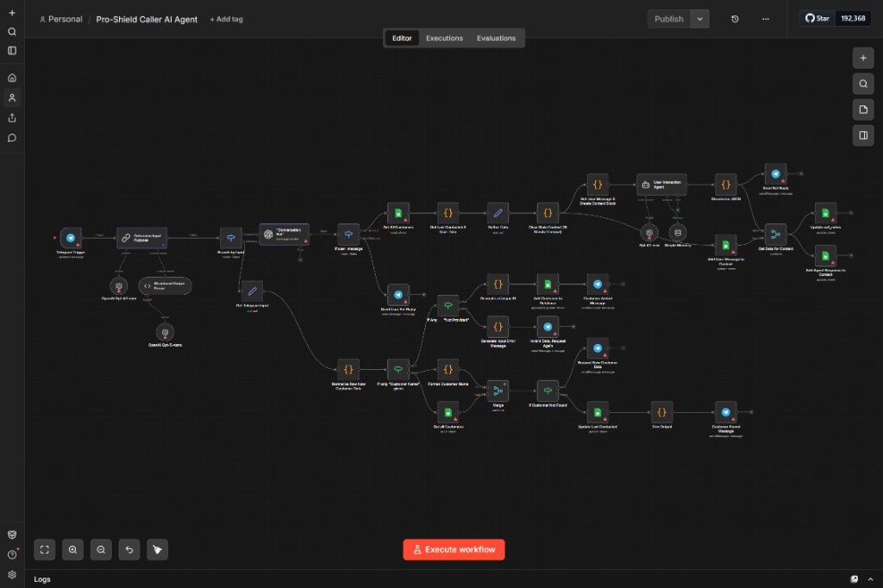The height and width of the screenshot is (588, 883).
Task: Open the Personal project breadcrumb
Action: pyautogui.click(x=61, y=19)
